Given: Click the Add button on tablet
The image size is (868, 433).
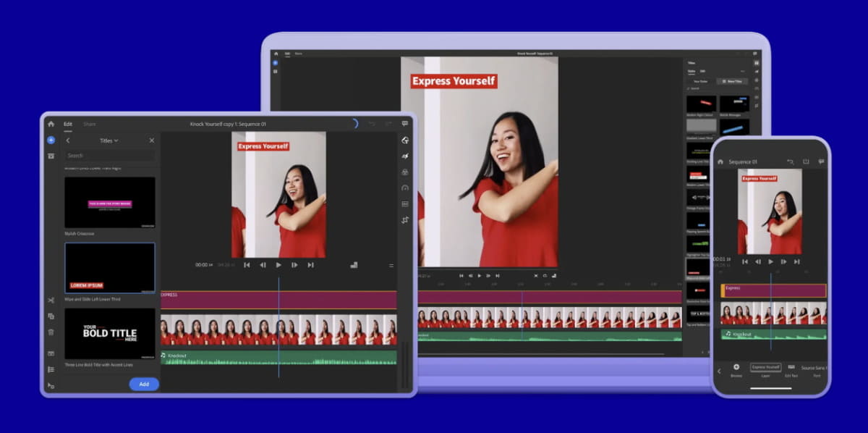Looking at the screenshot, I should (144, 384).
